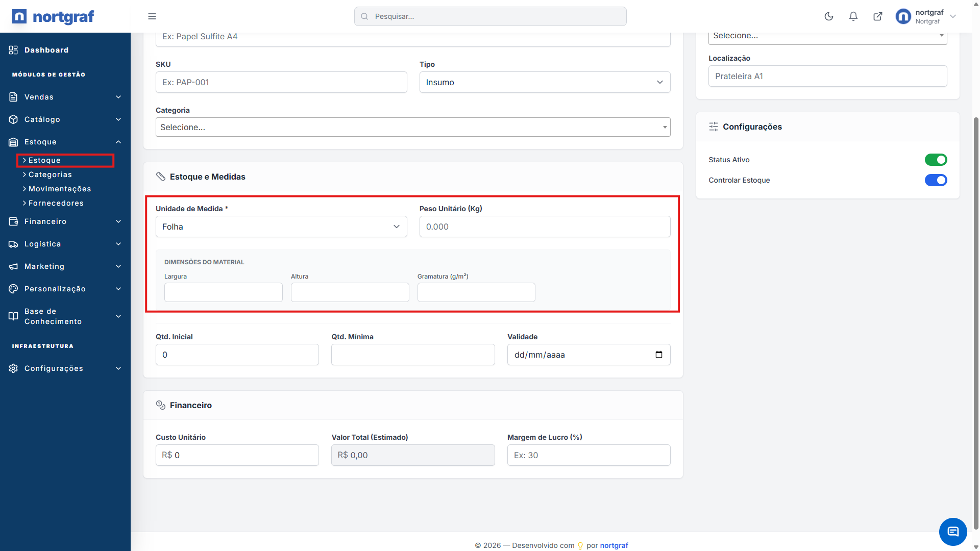Open the Tipo dropdown showing Insumo

tap(545, 82)
